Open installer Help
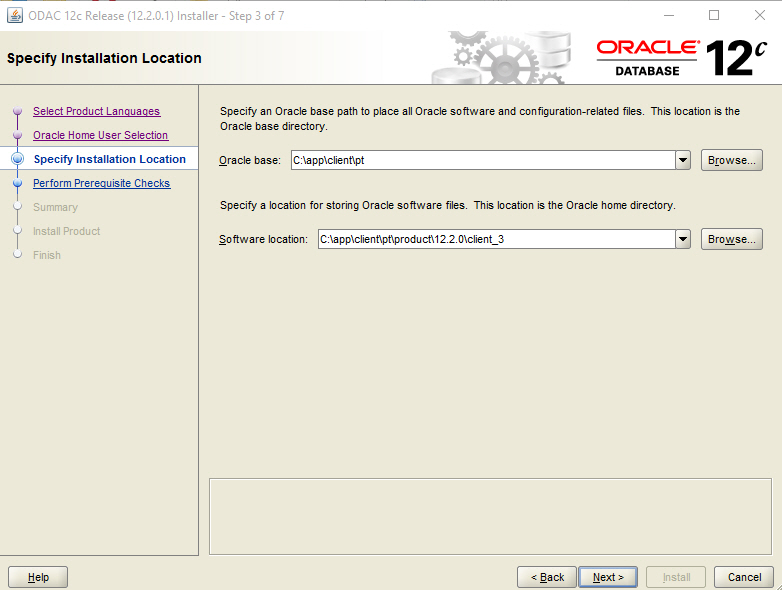782x590 pixels. point(38,577)
